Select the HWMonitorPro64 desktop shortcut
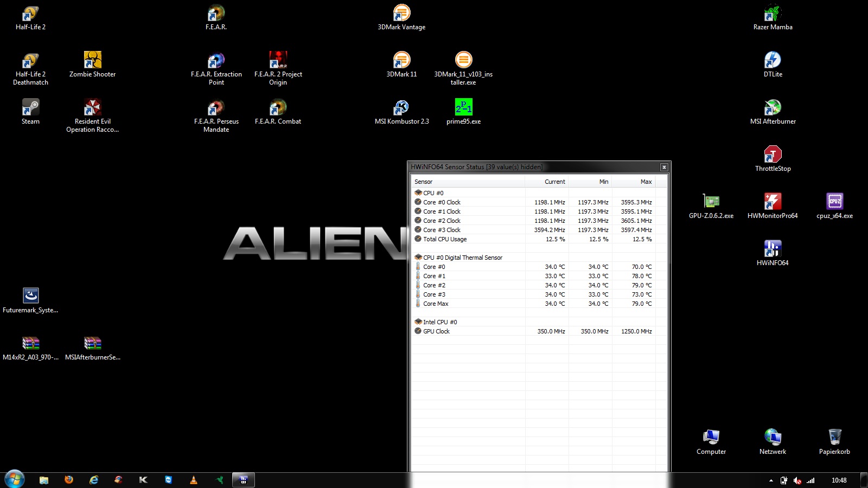The width and height of the screenshot is (868, 488). 773,206
